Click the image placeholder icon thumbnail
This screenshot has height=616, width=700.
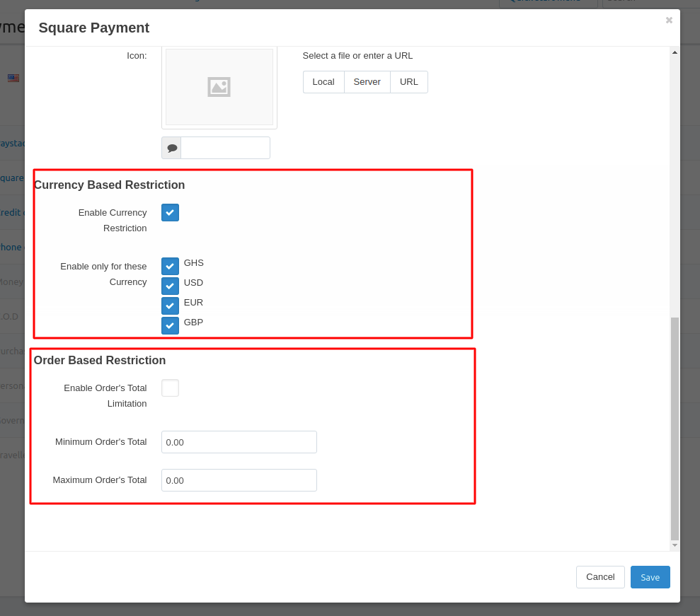[219, 87]
